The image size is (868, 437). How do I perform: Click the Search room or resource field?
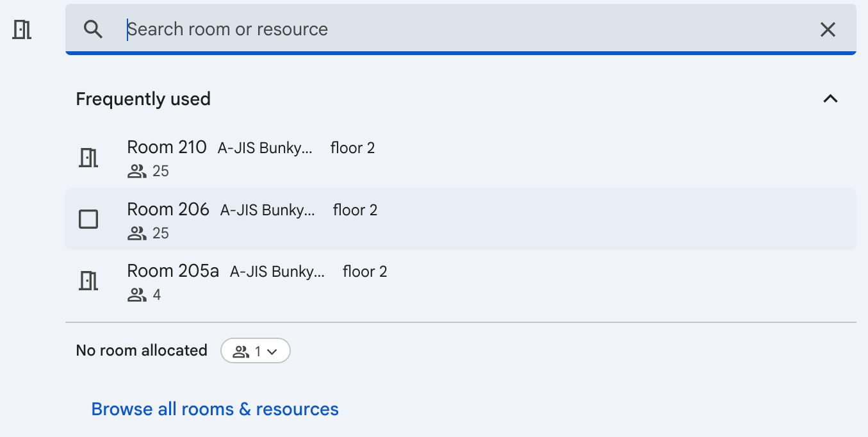[x=448, y=29]
